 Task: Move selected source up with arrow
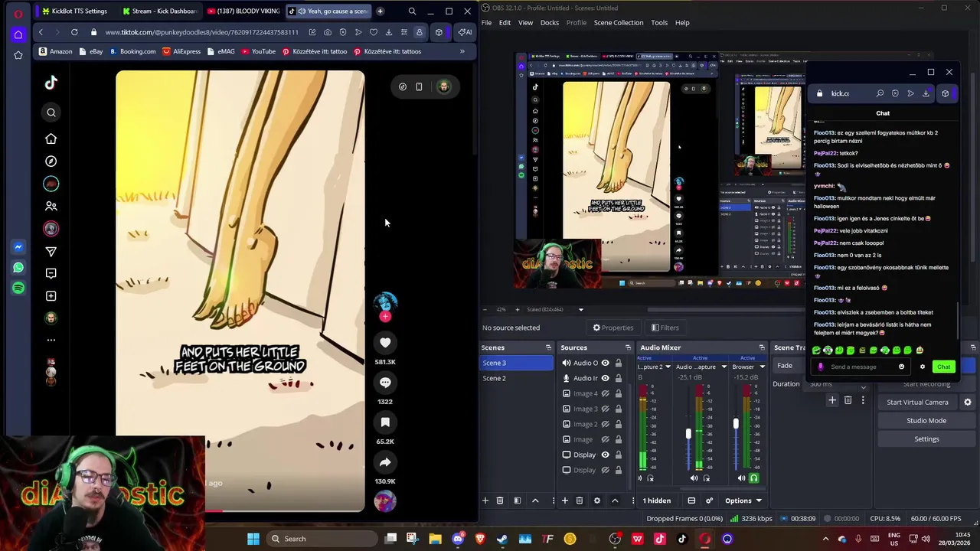(x=615, y=500)
